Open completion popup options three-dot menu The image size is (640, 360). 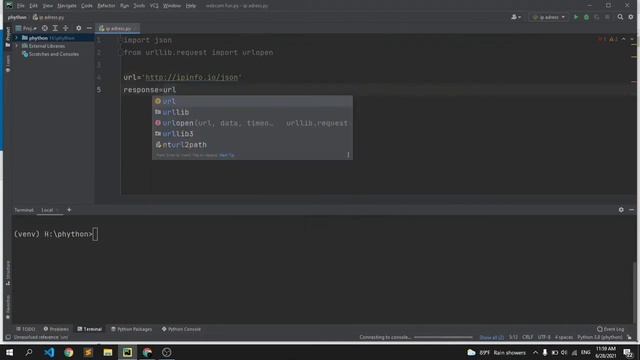(348, 155)
